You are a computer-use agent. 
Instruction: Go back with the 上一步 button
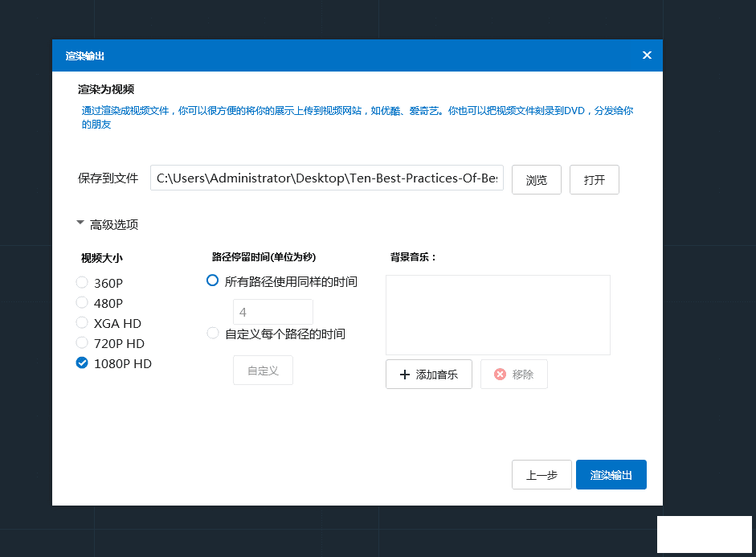[542, 475]
